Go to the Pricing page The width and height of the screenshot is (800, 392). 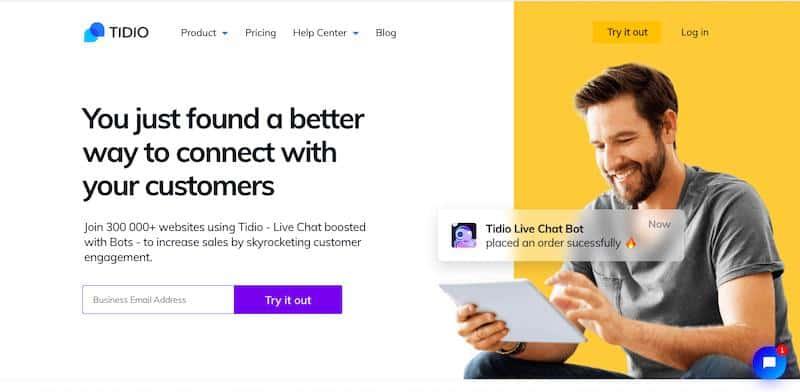pyautogui.click(x=261, y=33)
